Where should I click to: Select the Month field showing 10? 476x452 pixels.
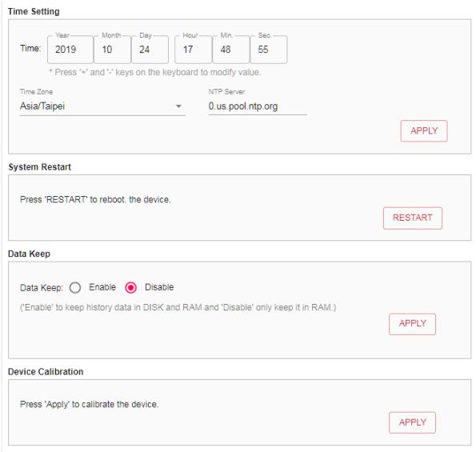coord(112,50)
